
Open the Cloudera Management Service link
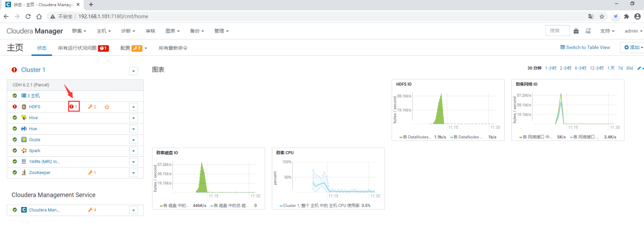44,210
